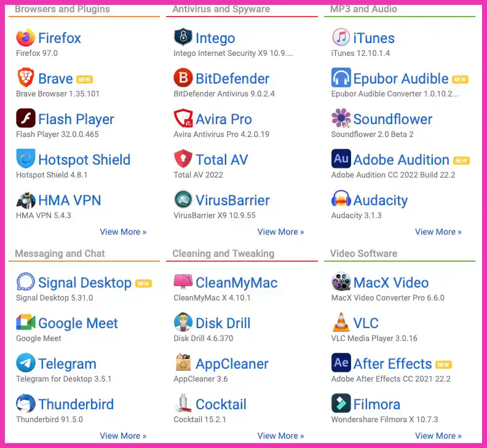This screenshot has height=448, width=487.
Task: View more Antivirus and Spyware apps
Action: click(x=280, y=232)
